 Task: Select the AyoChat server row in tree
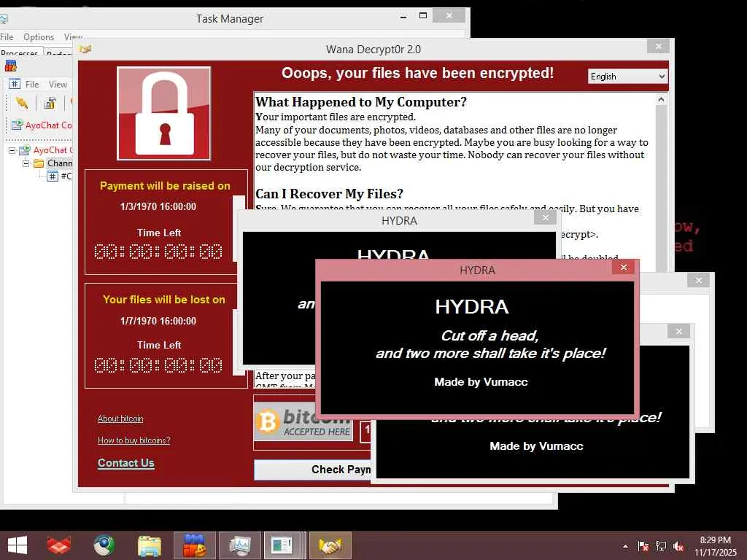tap(45, 150)
